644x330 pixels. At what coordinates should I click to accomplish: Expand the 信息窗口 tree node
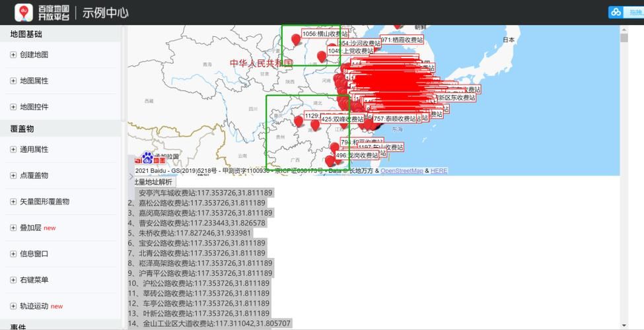(13, 253)
